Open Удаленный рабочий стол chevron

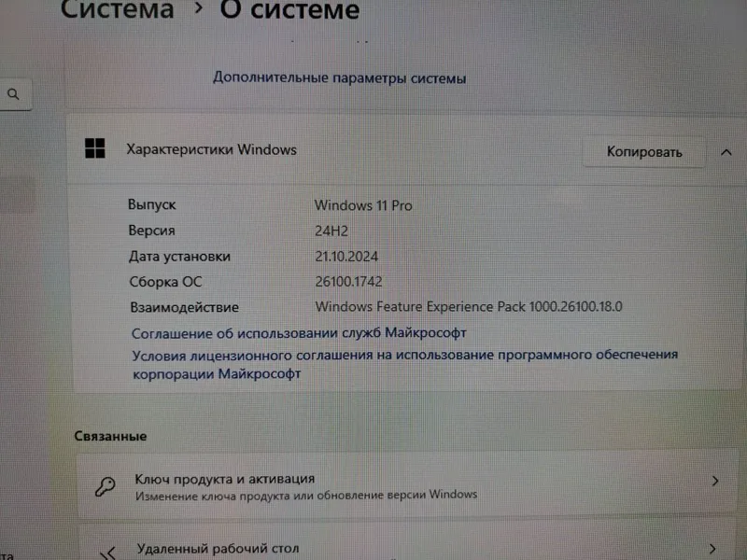[x=712, y=549]
